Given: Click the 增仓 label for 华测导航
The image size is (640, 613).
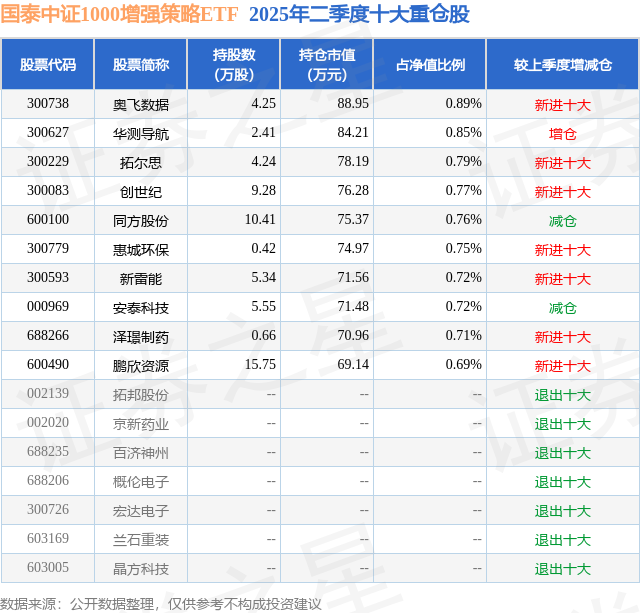Looking at the screenshot, I should [x=562, y=134].
